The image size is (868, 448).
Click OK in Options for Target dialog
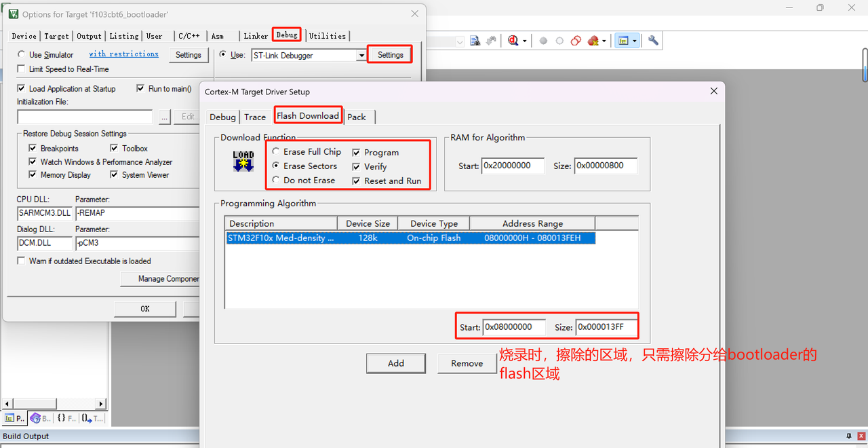click(x=145, y=309)
